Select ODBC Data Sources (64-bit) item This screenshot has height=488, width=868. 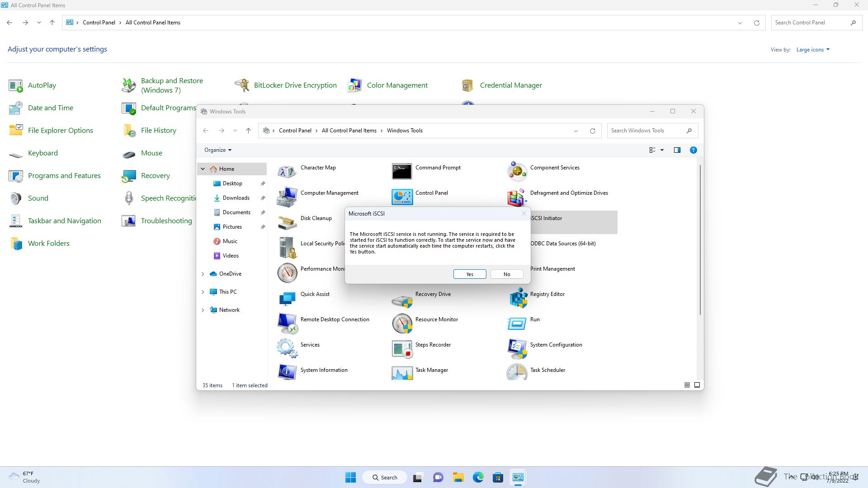pyautogui.click(x=563, y=244)
